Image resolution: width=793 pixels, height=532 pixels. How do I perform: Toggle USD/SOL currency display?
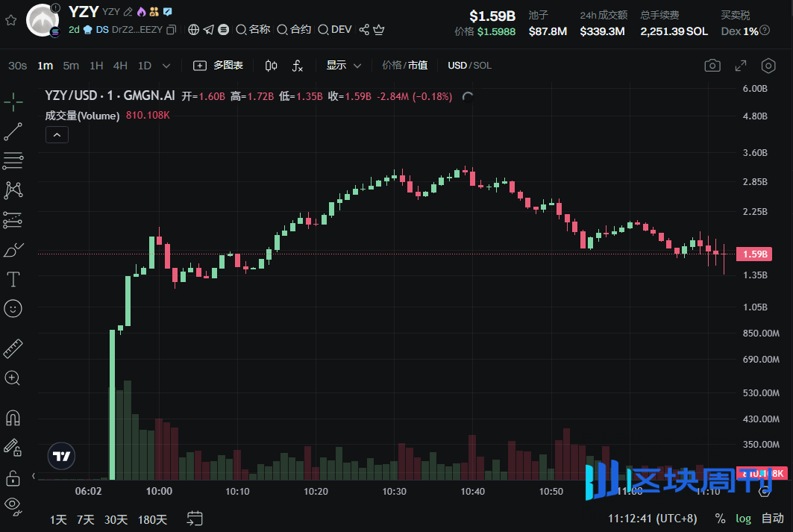pyautogui.click(x=469, y=66)
